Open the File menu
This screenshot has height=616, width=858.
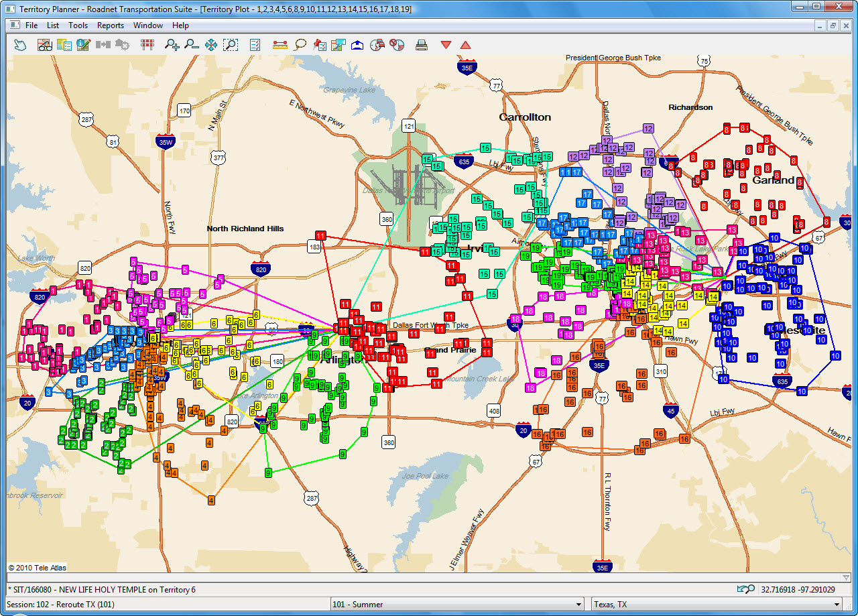click(x=32, y=25)
